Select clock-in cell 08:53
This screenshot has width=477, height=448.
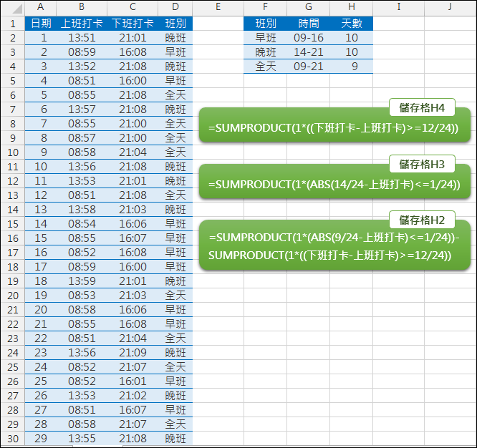pyautogui.click(x=82, y=296)
